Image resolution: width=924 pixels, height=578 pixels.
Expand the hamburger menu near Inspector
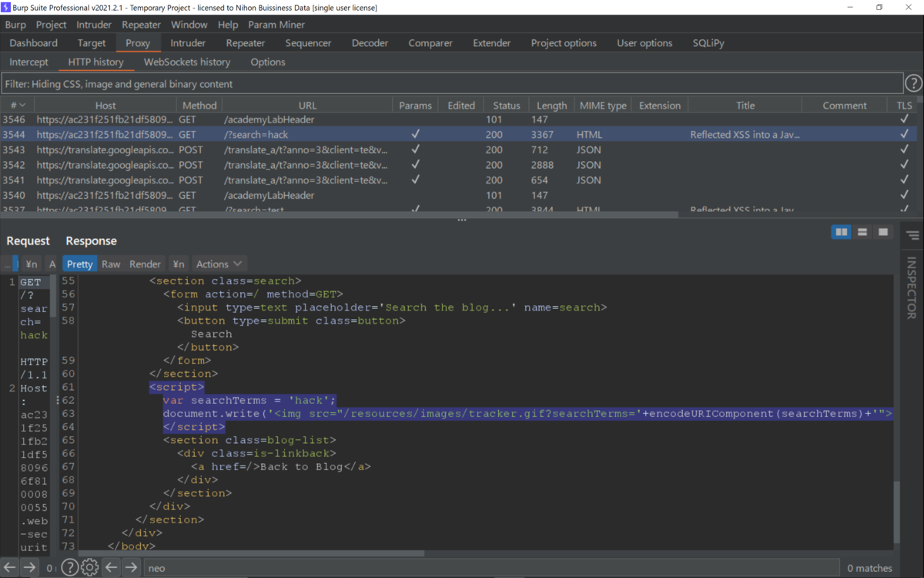pos(912,236)
